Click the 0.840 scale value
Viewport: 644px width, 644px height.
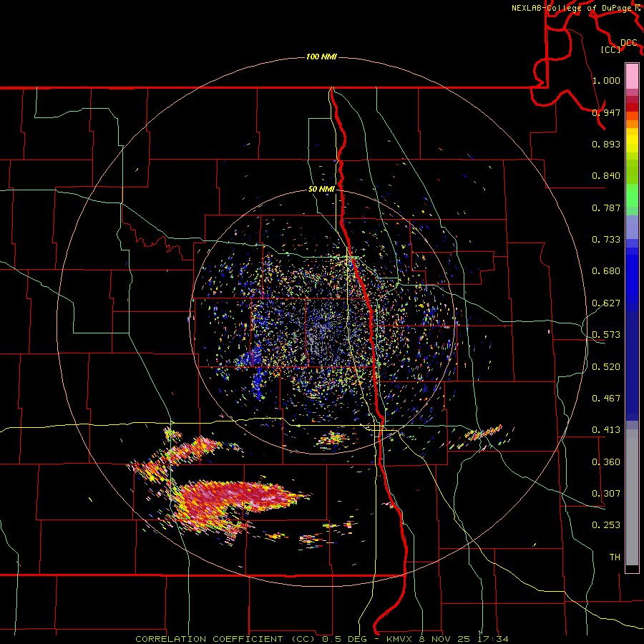pos(606,176)
